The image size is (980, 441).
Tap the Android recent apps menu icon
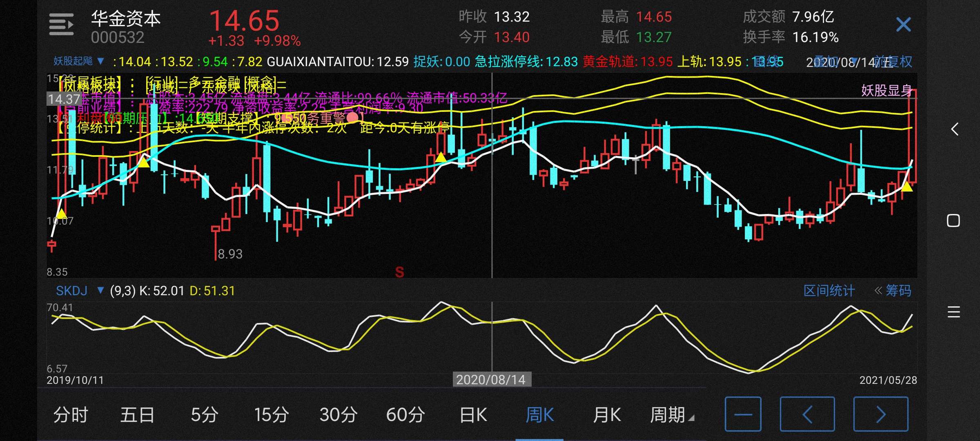(x=954, y=312)
